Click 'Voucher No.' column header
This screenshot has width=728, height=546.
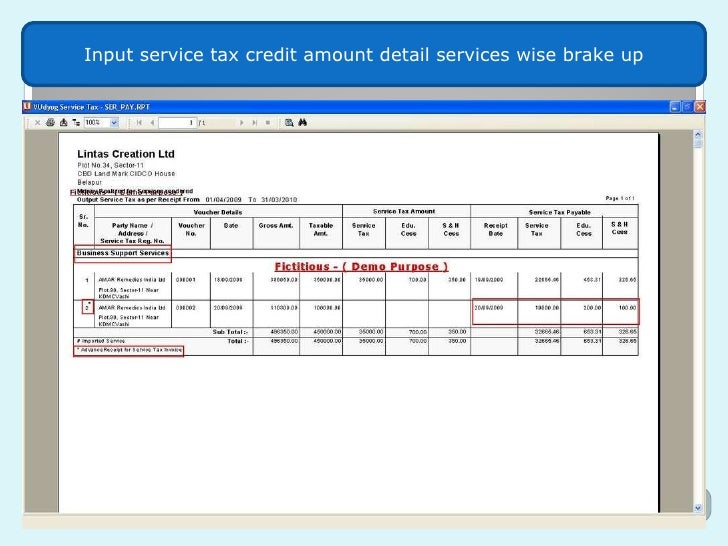[x=191, y=229]
